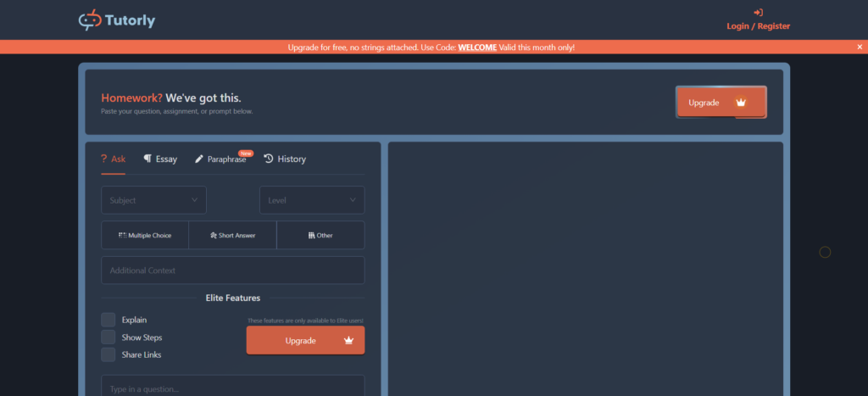Expand the Level dropdown
This screenshot has height=396, width=868.
pyautogui.click(x=311, y=200)
